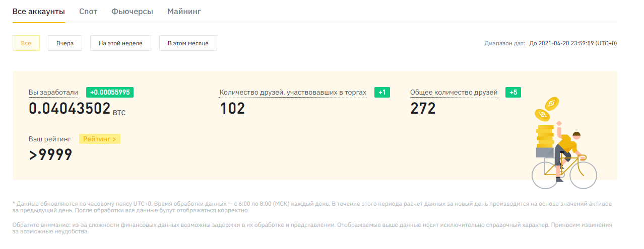
Task: Click the green +5 total friends badge
Action: click(513, 93)
